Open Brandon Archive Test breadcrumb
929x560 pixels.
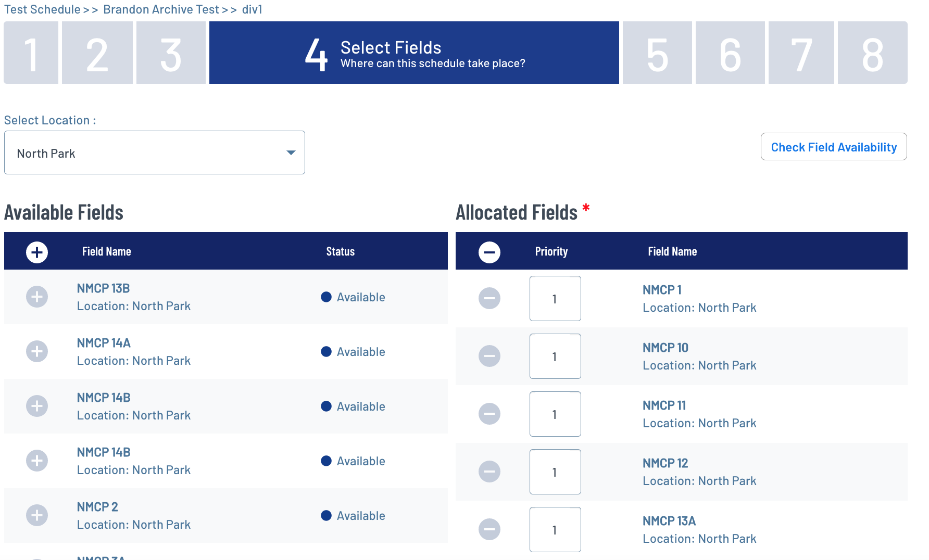pyautogui.click(x=161, y=9)
